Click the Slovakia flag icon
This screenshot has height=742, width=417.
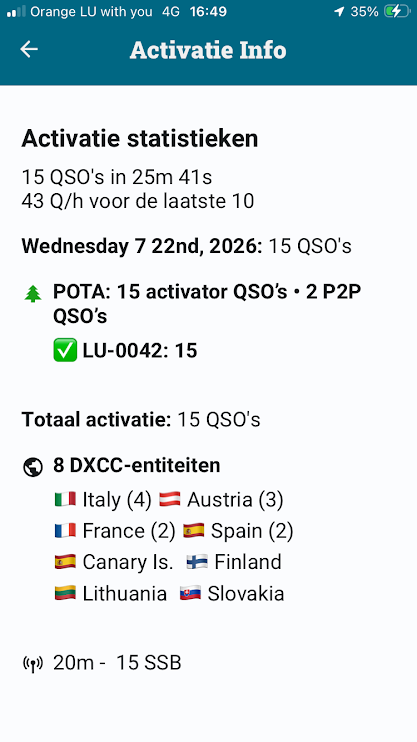click(x=190, y=593)
